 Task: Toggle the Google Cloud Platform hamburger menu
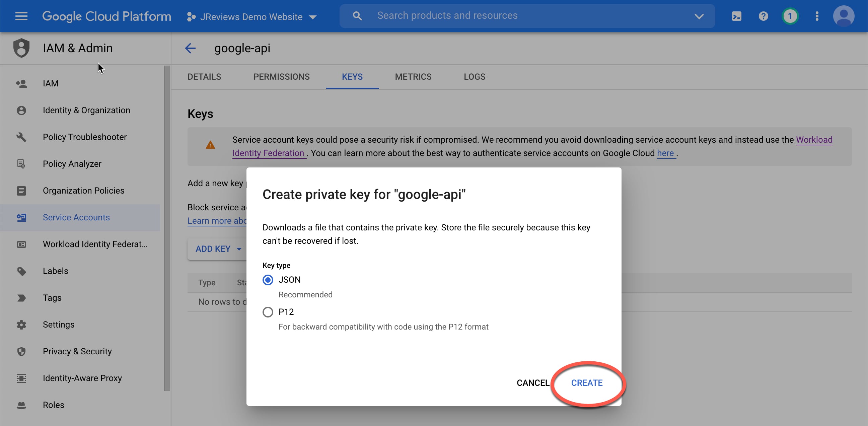click(21, 15)
